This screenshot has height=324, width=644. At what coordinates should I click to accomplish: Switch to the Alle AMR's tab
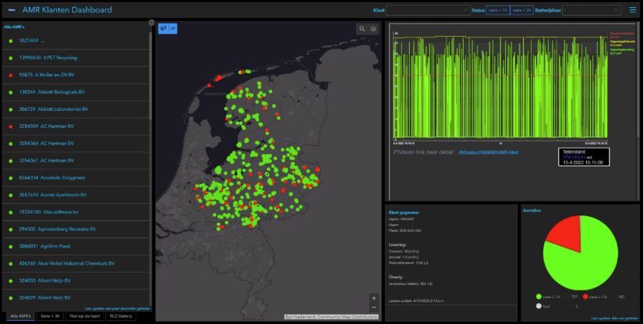pos(20,316)
